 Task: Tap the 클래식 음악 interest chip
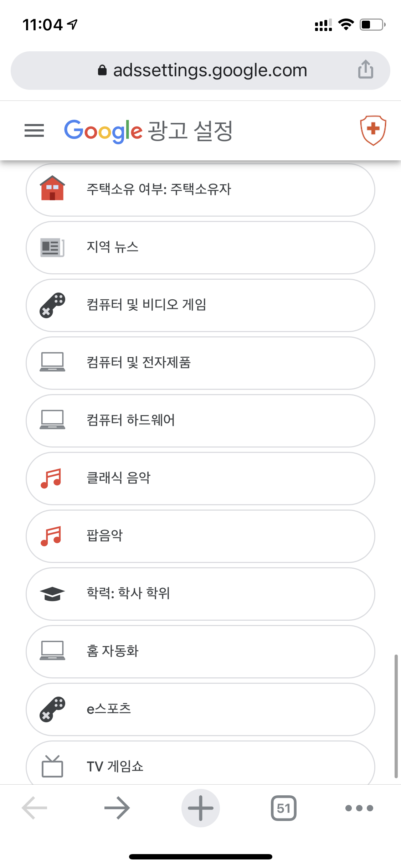click(x=200, y=478)
